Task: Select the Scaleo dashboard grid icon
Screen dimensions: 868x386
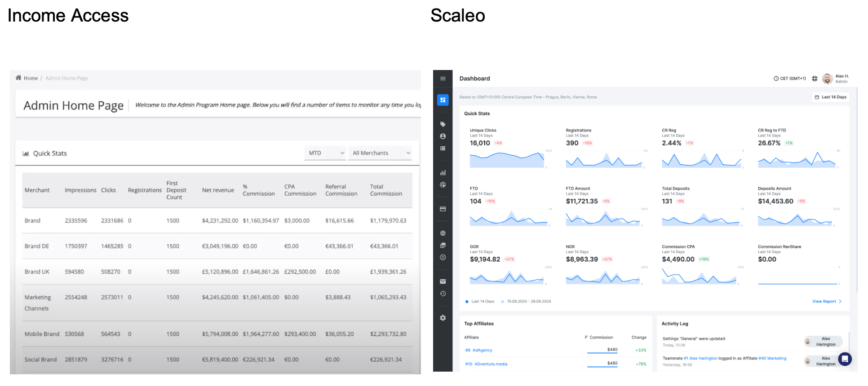Action: tap(443, 100)
